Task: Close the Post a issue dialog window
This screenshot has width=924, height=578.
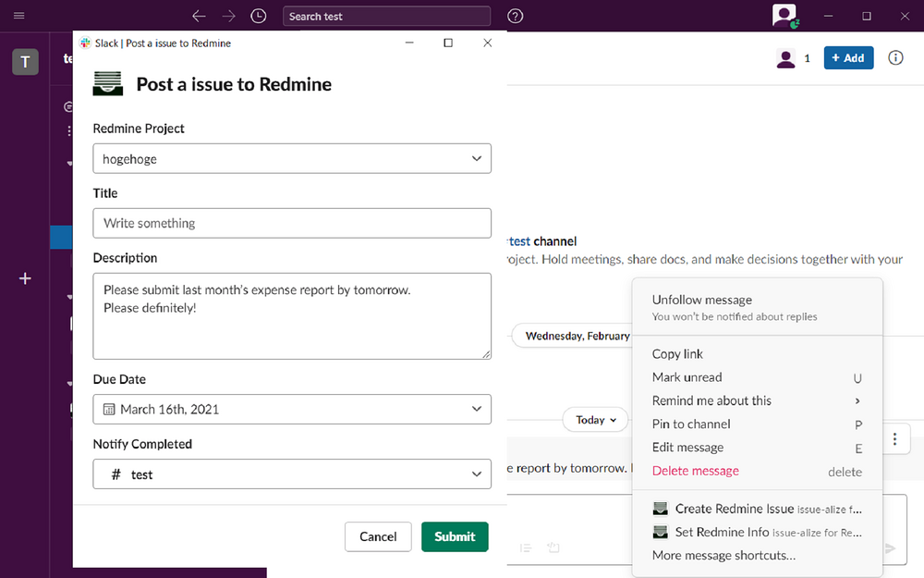Action: tap(487, 43)
